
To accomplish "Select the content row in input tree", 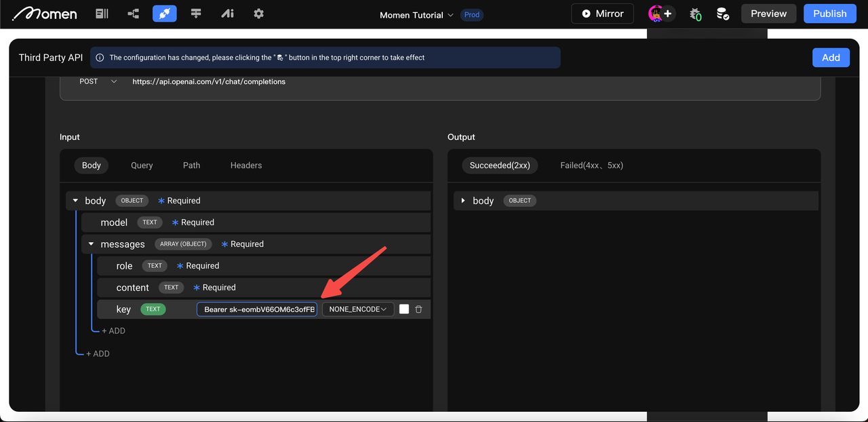I will click(264, 288).
